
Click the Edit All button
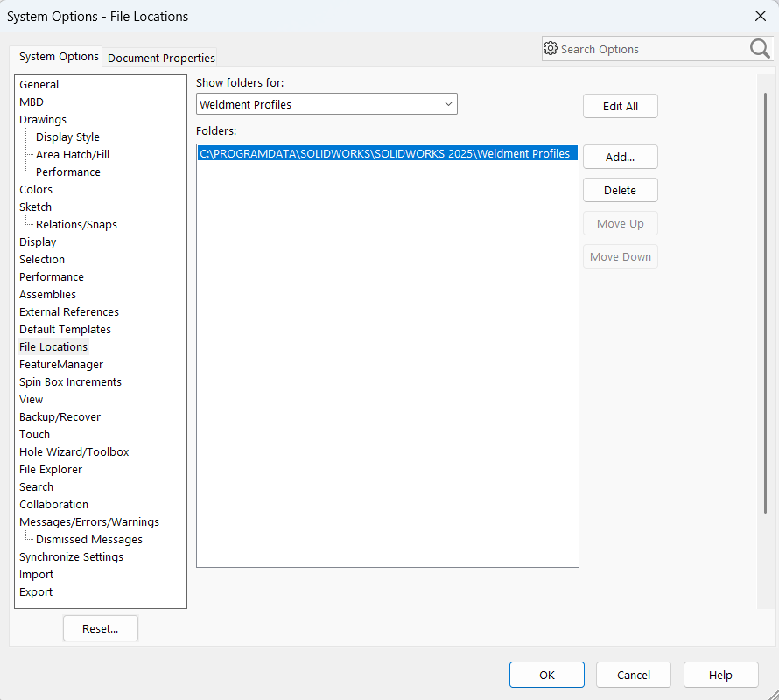click(620, 105)
